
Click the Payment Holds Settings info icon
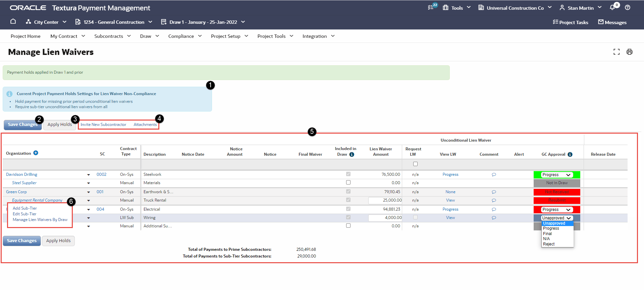pyautogui.click(x=9, y=94)
